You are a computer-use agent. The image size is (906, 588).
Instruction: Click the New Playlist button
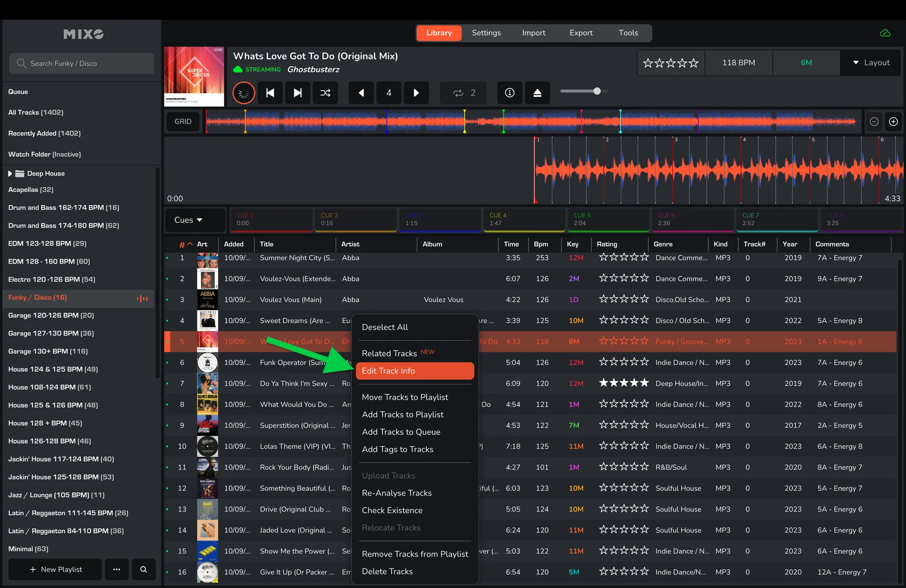pyautogui.click(x=55, y=569)
